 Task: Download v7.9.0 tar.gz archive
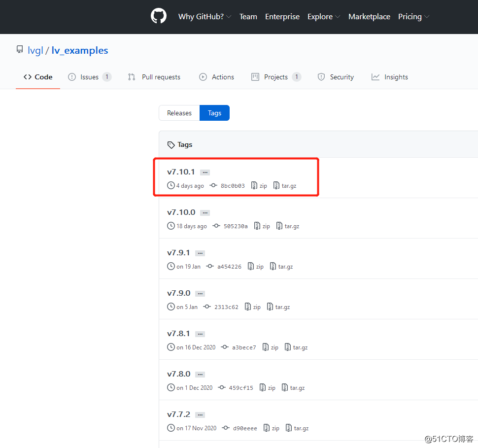click(x=278, y=307)
